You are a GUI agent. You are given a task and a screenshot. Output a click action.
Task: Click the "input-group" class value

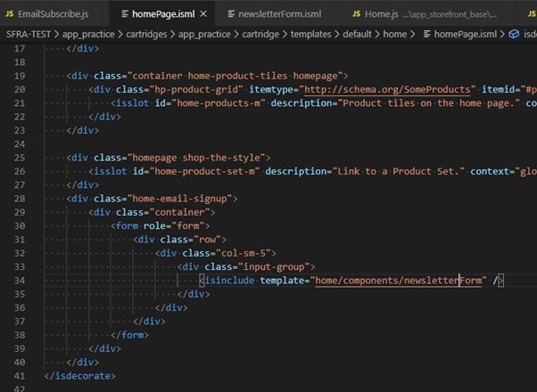coord(274,266)
